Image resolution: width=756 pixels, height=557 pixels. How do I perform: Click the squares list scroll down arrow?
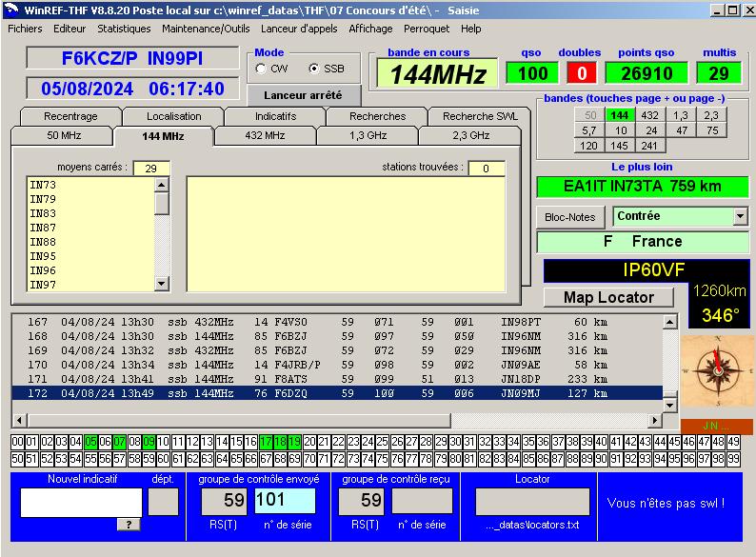(x=162, y=284)
